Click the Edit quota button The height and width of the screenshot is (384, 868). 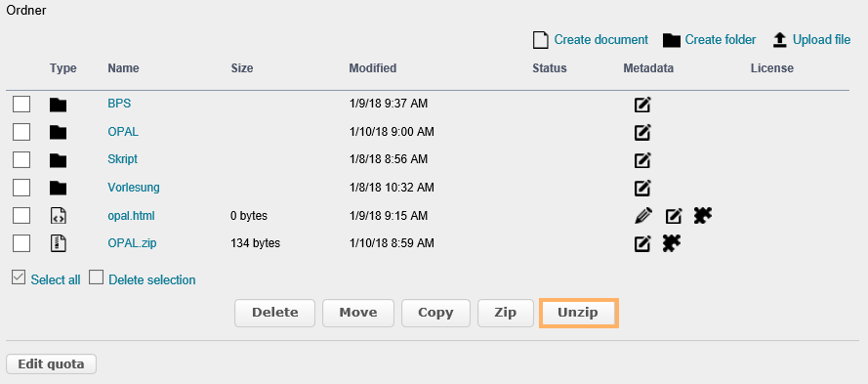(52, 364)
